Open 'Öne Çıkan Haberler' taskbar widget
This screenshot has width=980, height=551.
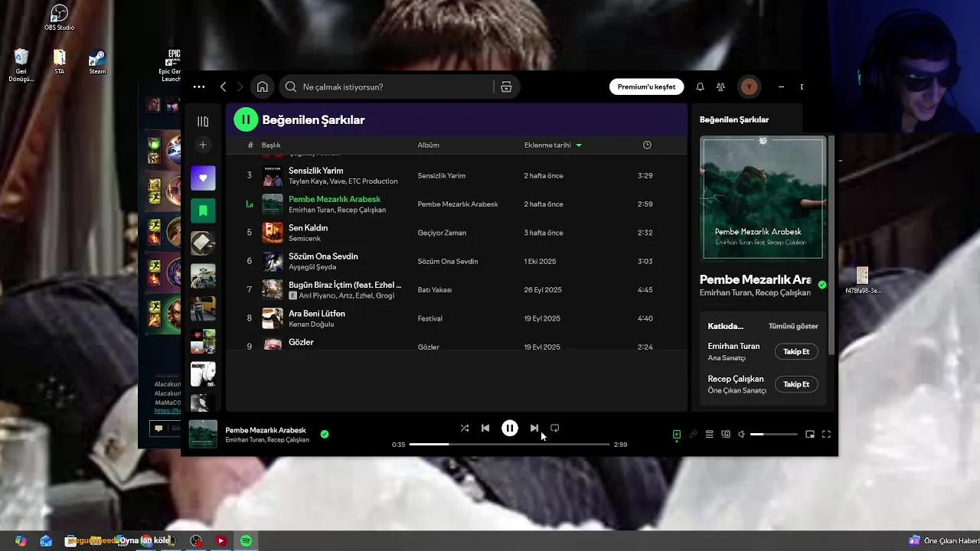[x=944, y=541]
